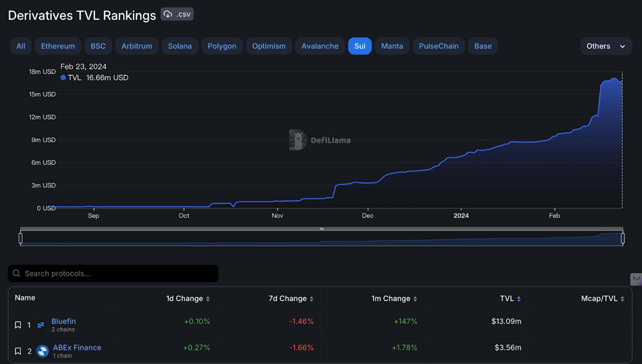Bookmark the ABEx Finance protocol
Screen dimensions: 642x364
(18, 351)
